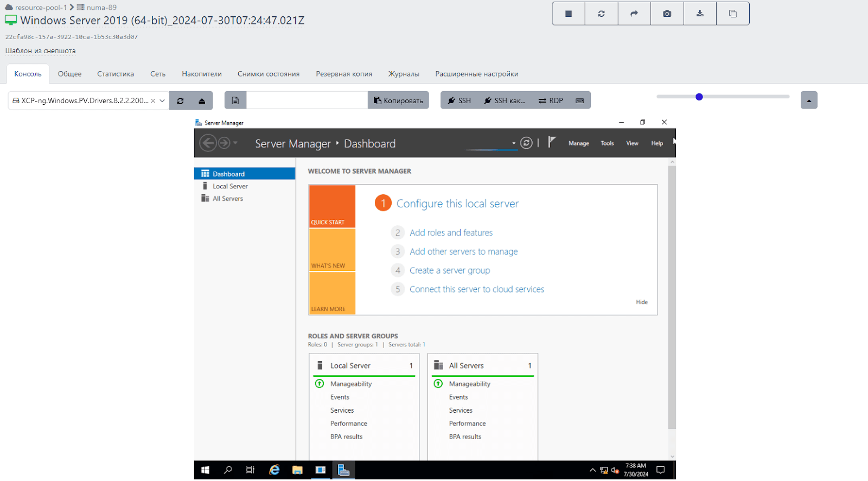Viewport: 868px width, 481px height.
Task: Click the Server Manager refresh icon
Action: 526,143
